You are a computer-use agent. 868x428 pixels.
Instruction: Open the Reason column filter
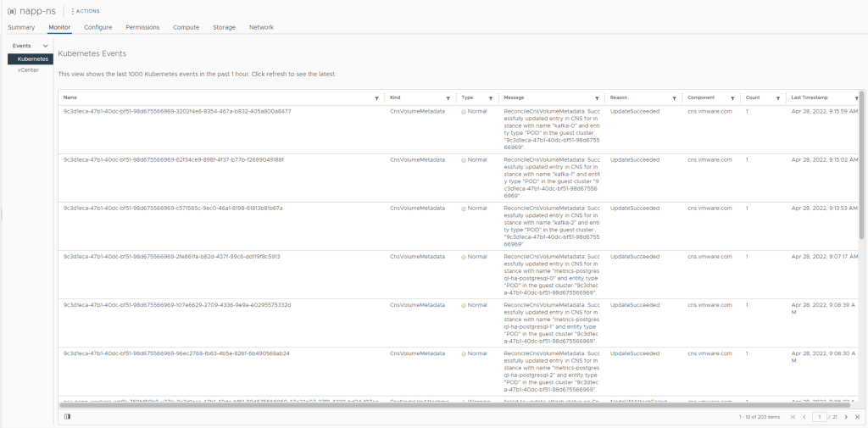pos(674,98)
